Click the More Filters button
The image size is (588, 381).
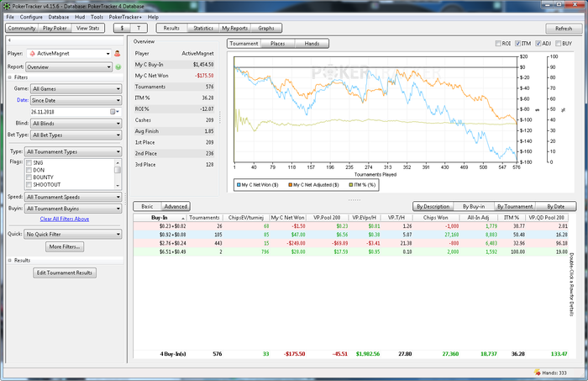click(x=65, y=247)
